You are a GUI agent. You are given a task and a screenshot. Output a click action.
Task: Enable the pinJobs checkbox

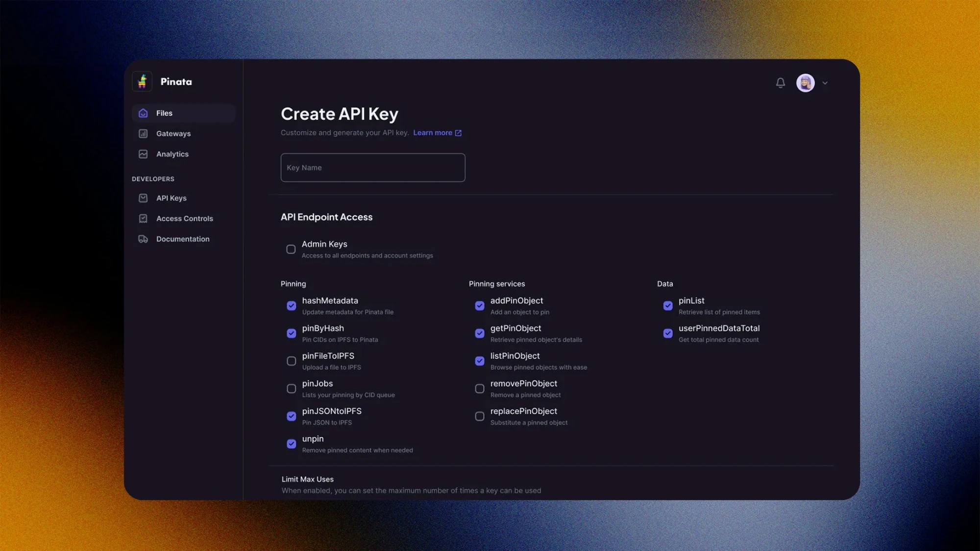(x=292, y=389)
